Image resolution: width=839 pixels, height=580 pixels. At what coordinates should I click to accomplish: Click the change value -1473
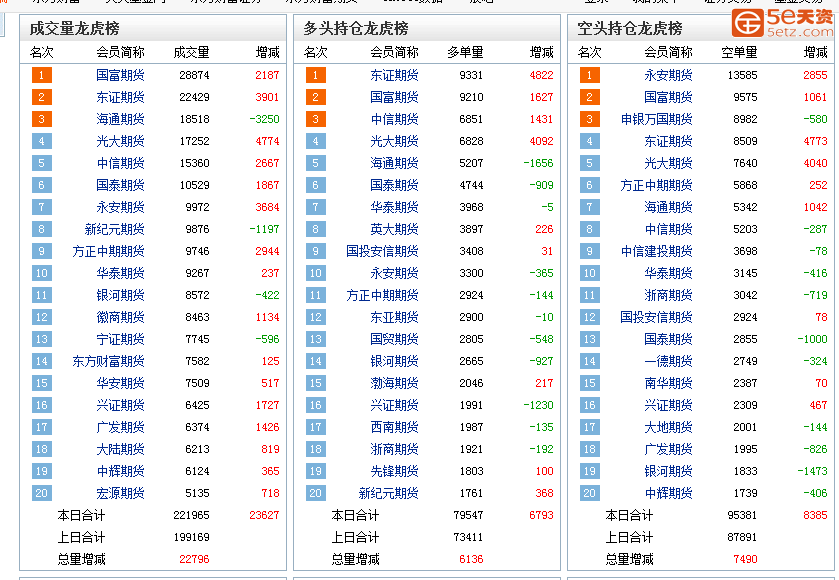pyautogui.click(x=812, y=471)
